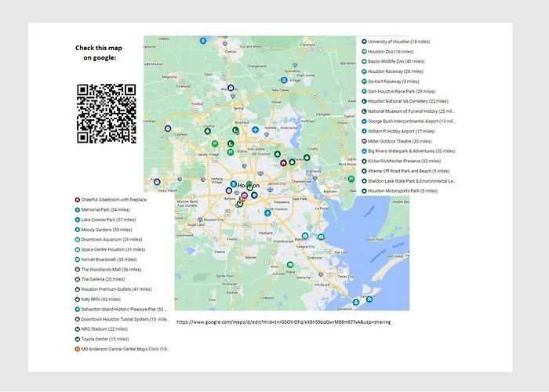Click the maroon home marker on the map
The height and width of the screenshot is (392, 549).
coord(283,163)
